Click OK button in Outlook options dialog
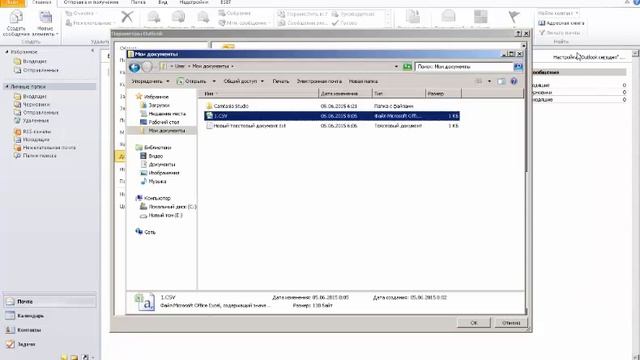The image size is (640, 360). [474, 323]
